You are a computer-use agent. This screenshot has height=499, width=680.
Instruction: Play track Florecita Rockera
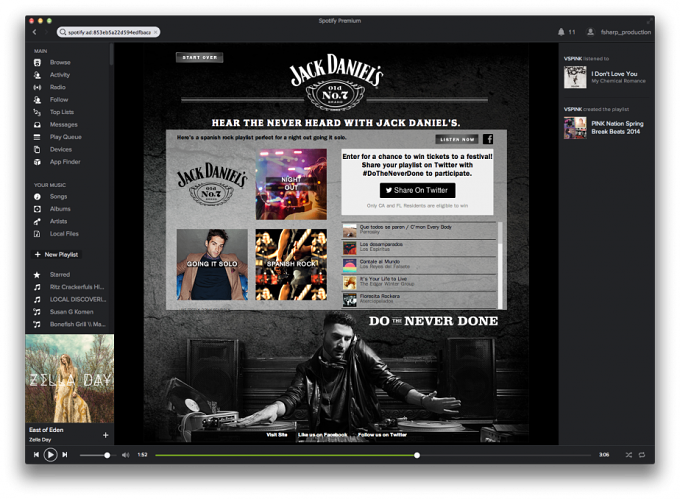tap(419, 300)
